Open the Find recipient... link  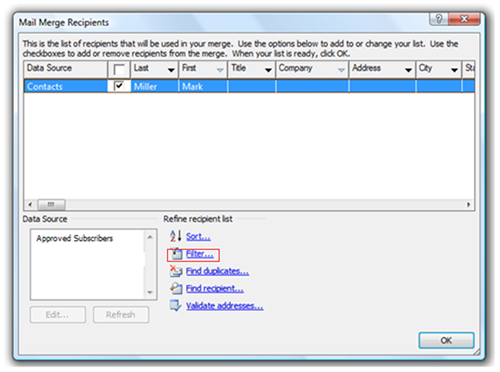[215, 289]
